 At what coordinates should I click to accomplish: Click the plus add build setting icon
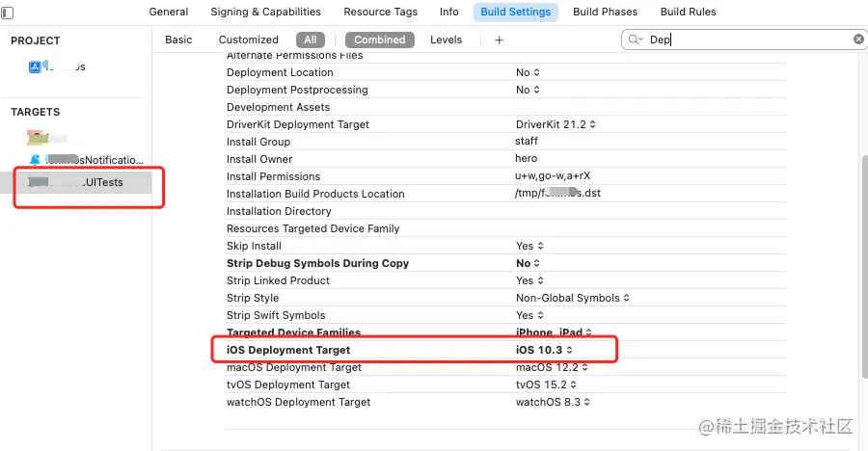pos(499,40)
